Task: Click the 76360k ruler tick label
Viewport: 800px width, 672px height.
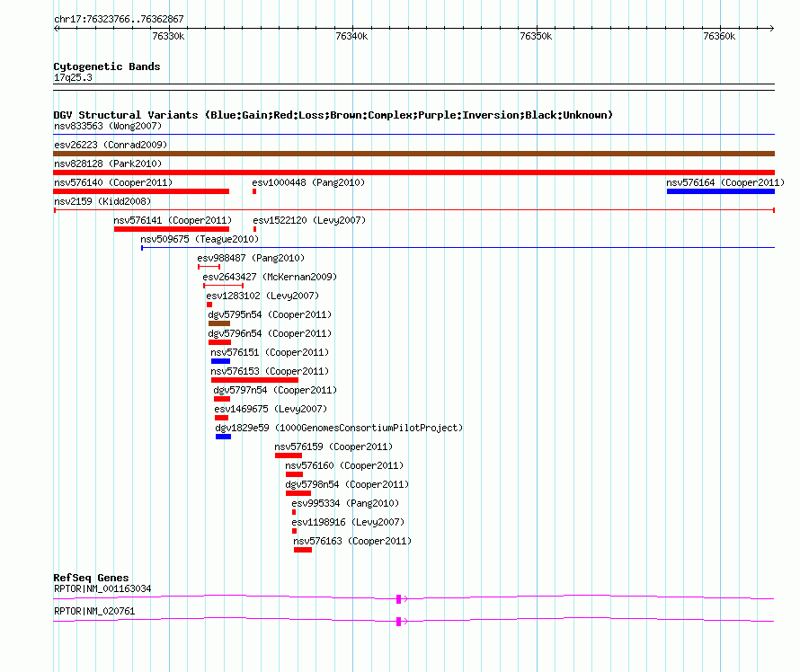Action: (719, 36)
